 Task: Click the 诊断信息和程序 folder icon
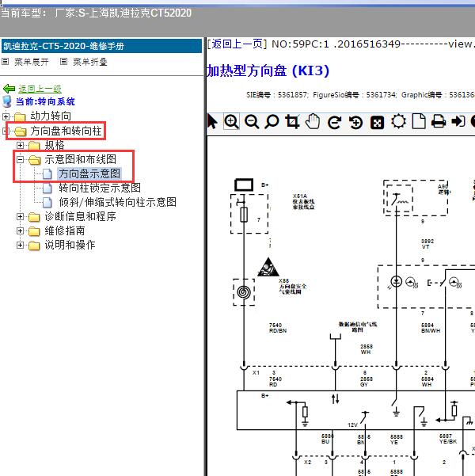[x=34, y=217]
